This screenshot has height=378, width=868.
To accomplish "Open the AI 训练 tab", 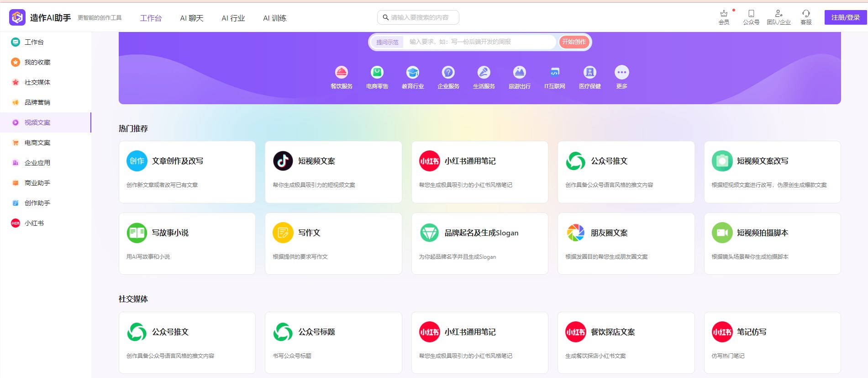I will tap(274, 18).
